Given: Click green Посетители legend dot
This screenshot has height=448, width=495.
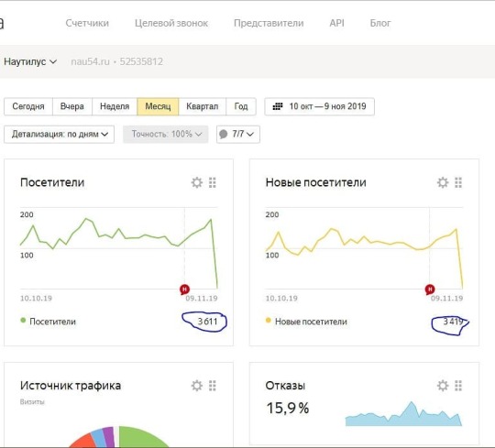Looking at the screenshot, I should 23,321.
